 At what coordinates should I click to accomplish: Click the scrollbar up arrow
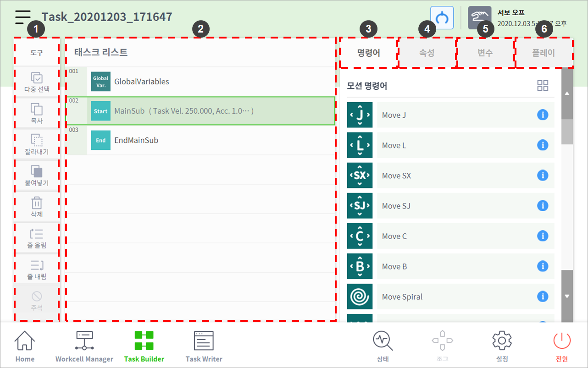point(567,93)
